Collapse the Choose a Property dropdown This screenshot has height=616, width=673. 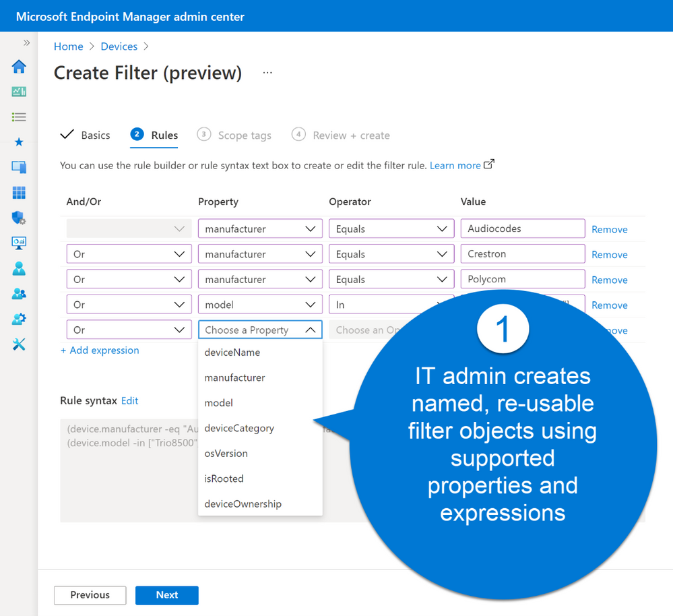click(x=260, y=330)
